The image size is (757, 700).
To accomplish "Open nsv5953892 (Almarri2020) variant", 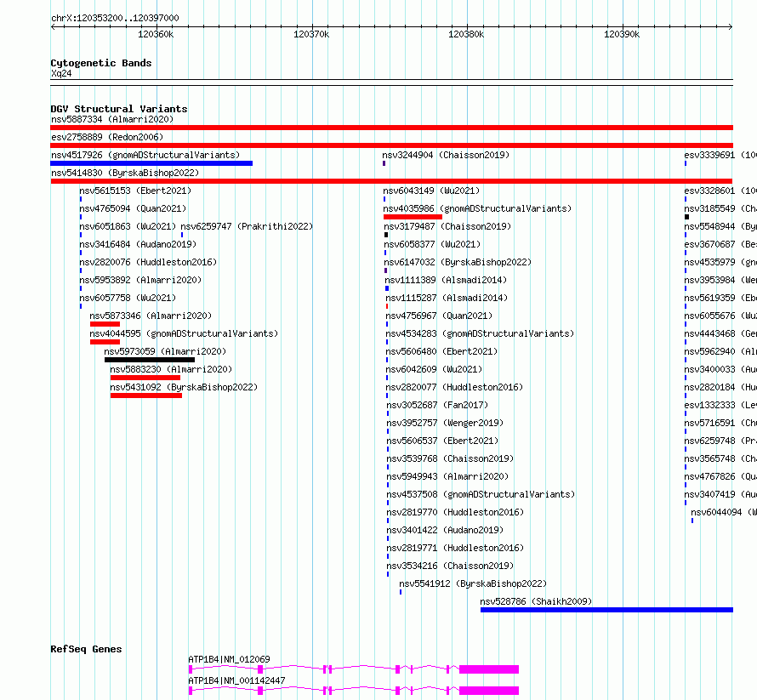I will 140,280.
